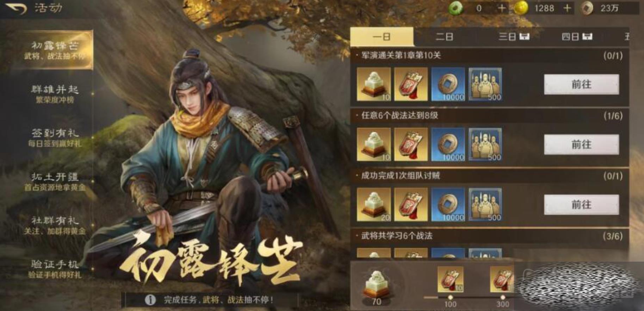Tap the 100-point milestone scroll reward
644x311 pixels.
point(450,279)
